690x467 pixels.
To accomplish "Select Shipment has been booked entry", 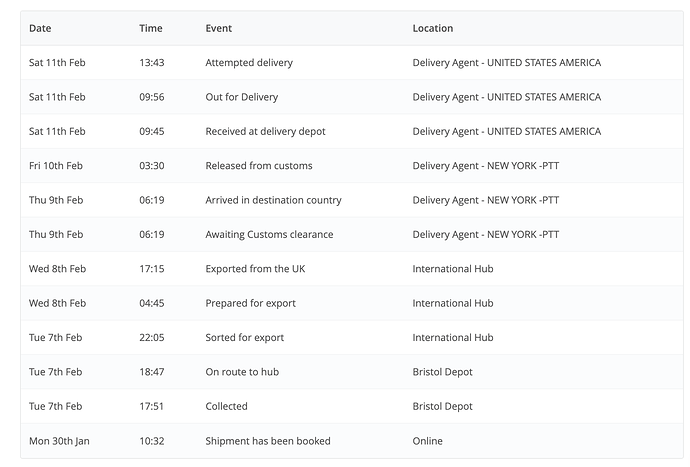I will tap(268, 441).
